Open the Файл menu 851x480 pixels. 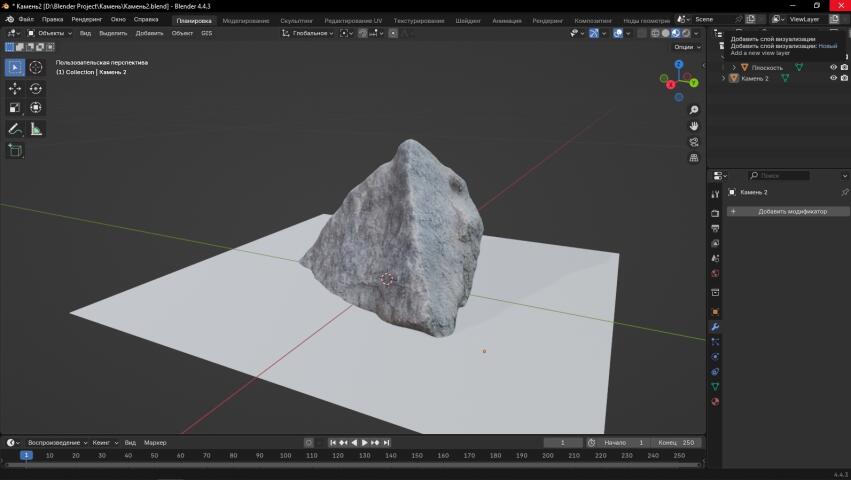click(26, 19)
